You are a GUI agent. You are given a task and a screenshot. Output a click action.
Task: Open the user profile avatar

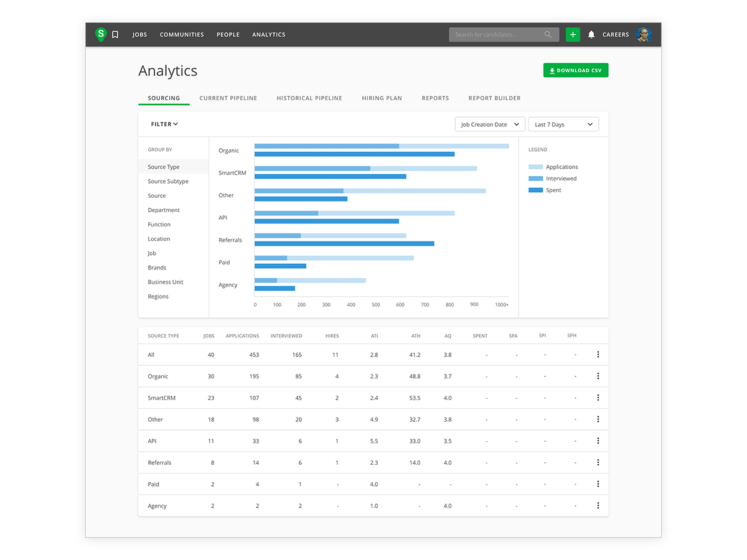point(644,35)
